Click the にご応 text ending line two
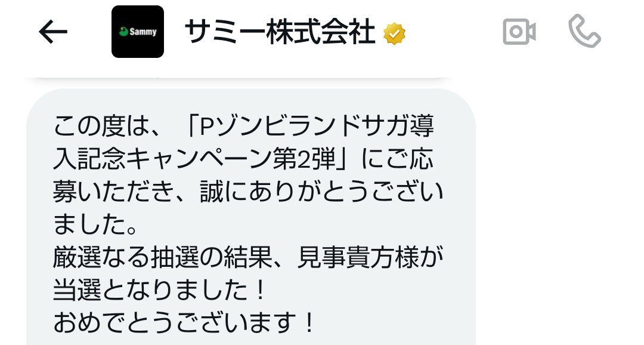Viewport: 644px width, 345px height. click(397, 159)
